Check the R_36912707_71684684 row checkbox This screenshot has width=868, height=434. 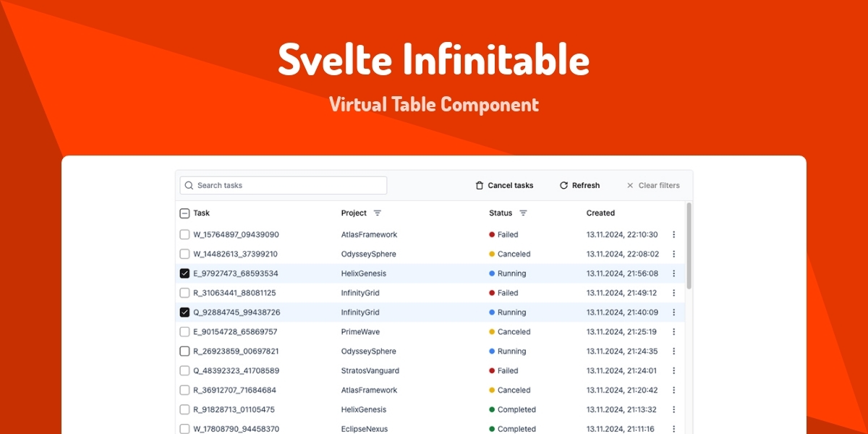pyautogui.click(x=184, y=390)
